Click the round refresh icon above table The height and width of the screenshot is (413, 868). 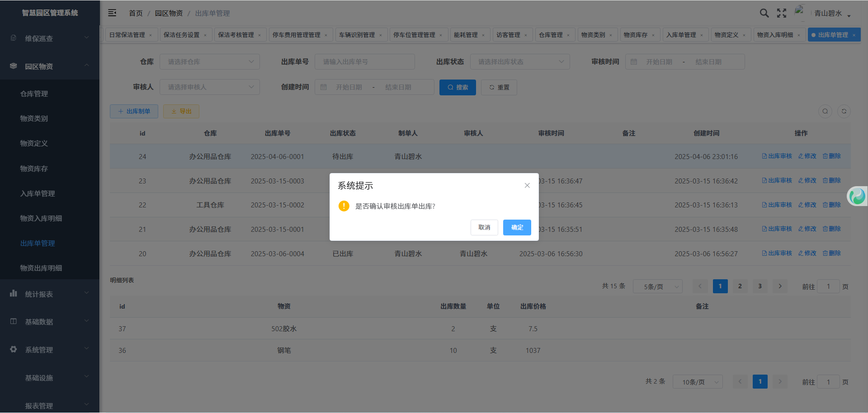point(844,111)
